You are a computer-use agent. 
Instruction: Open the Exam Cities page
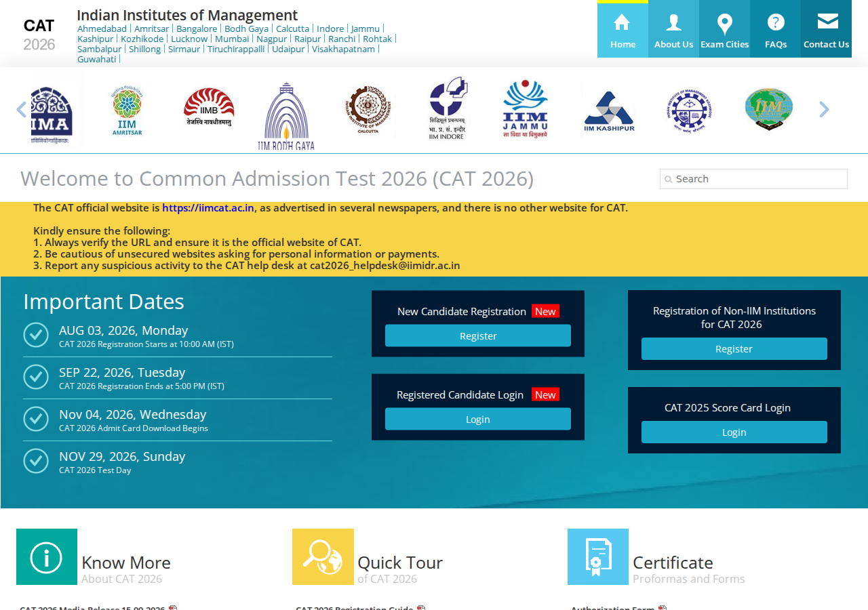[x=724, y=29]
